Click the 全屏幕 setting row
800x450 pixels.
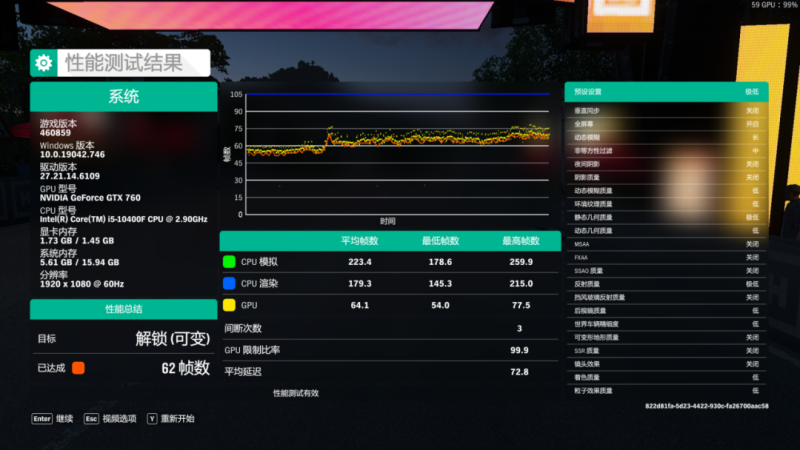click(666, 124)
